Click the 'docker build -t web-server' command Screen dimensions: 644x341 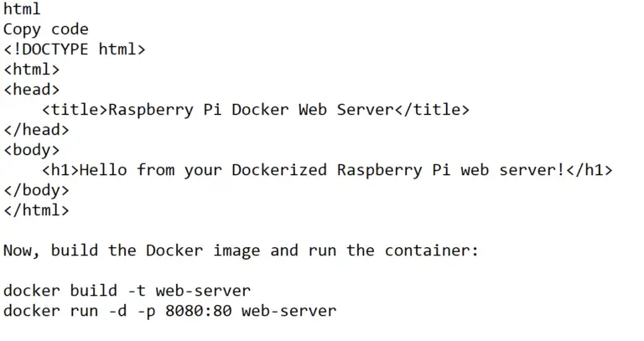(x=127, y=291)
